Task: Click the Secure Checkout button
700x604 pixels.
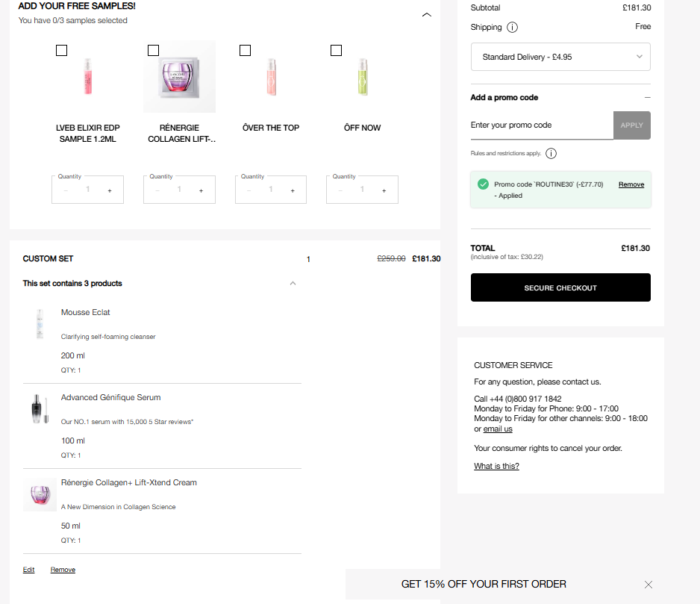Action: 560,287
